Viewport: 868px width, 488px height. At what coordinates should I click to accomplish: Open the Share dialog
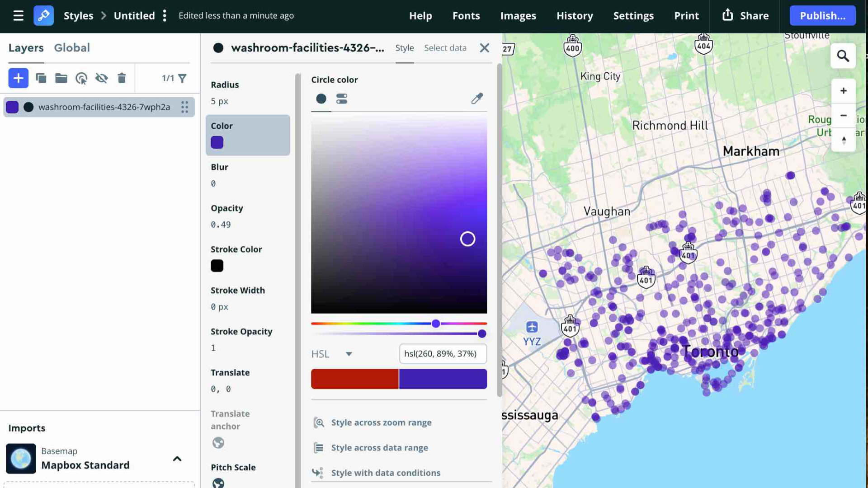point(745,15)
